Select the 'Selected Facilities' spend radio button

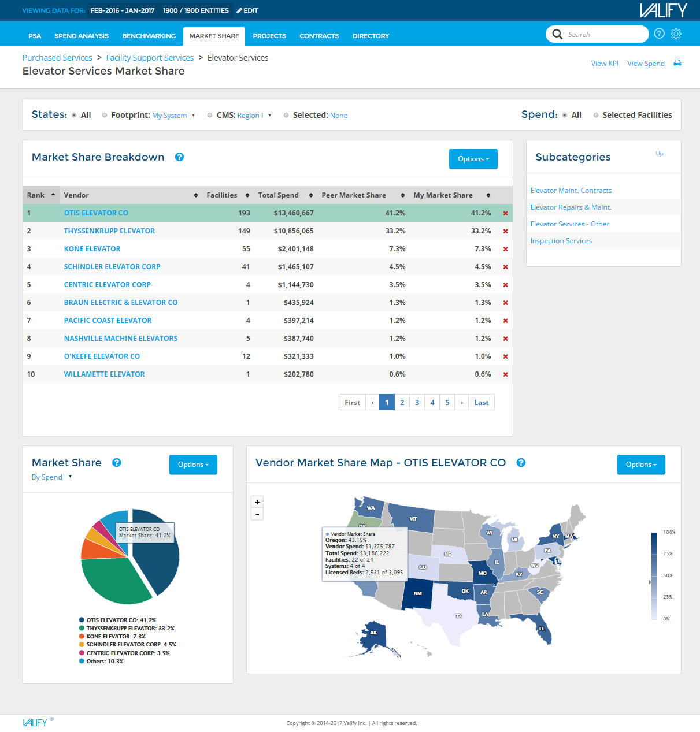[x=596, y=115]
